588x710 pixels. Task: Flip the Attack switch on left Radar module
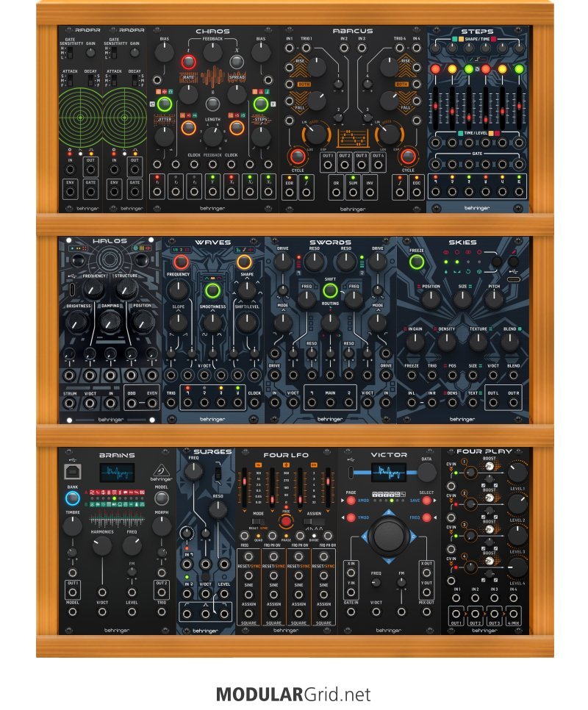[x=70, y=81]
